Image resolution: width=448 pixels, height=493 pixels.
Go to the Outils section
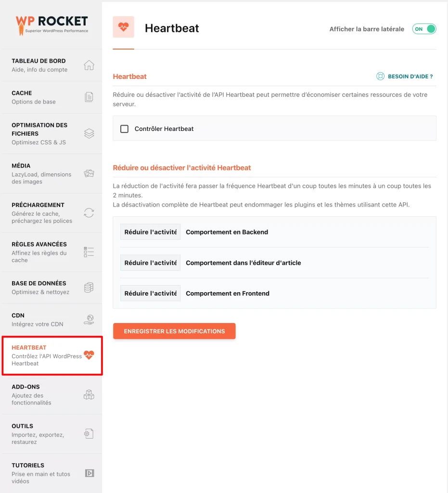click(x=52, y=434)
